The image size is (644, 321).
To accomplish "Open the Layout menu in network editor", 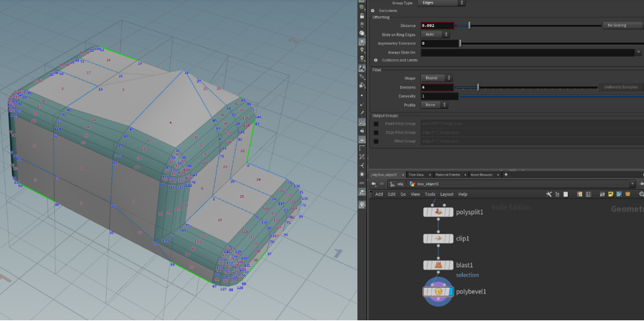I will [x=446, y=194].
